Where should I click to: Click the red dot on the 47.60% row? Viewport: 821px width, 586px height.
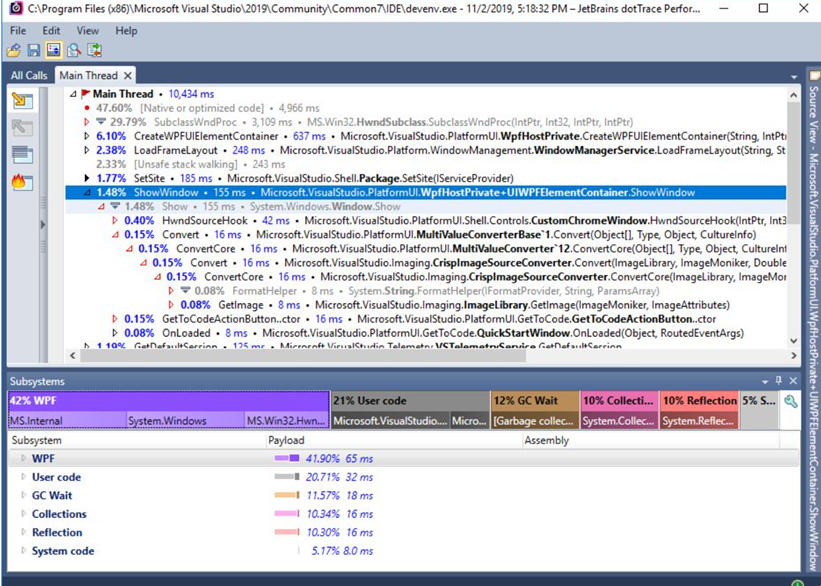click(87, 108)
